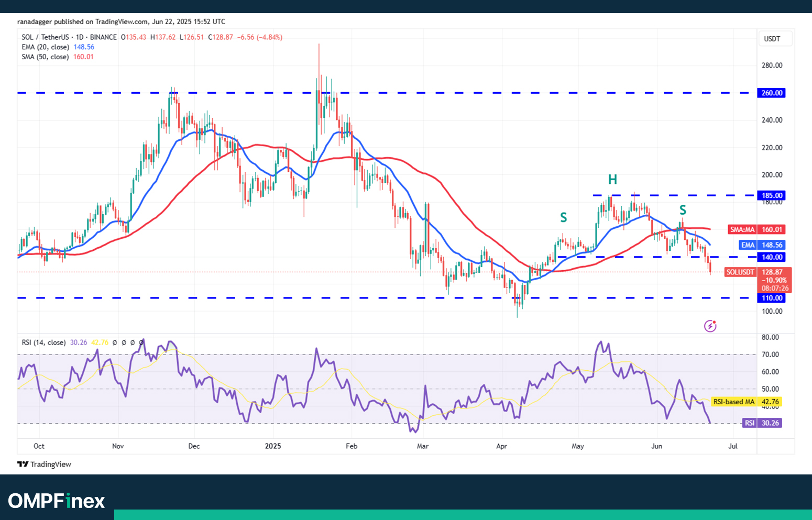Click the OMPFinex logo in the footer
Image resolution: width=812 pixels, height=520 pixels.
click(x=57, y=501)
